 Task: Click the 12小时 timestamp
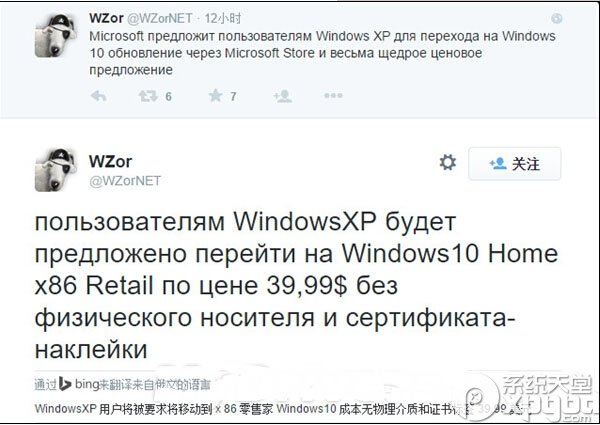coord(223,18)
